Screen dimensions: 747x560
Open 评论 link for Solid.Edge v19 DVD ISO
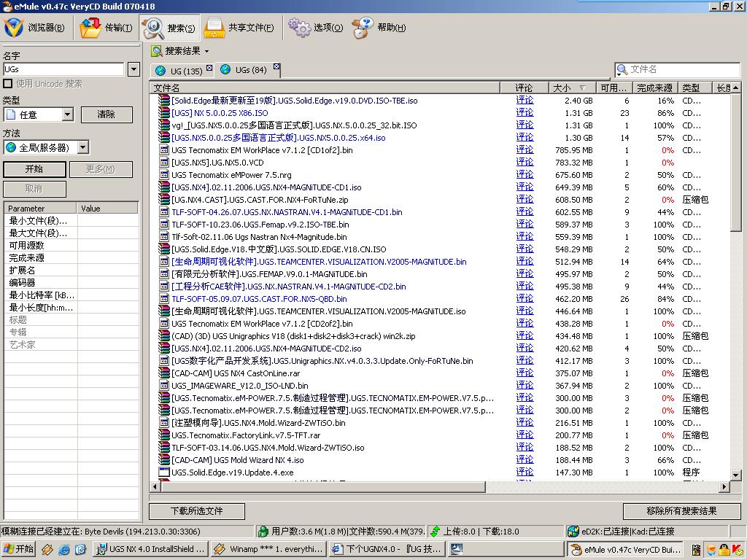(525, 101)
